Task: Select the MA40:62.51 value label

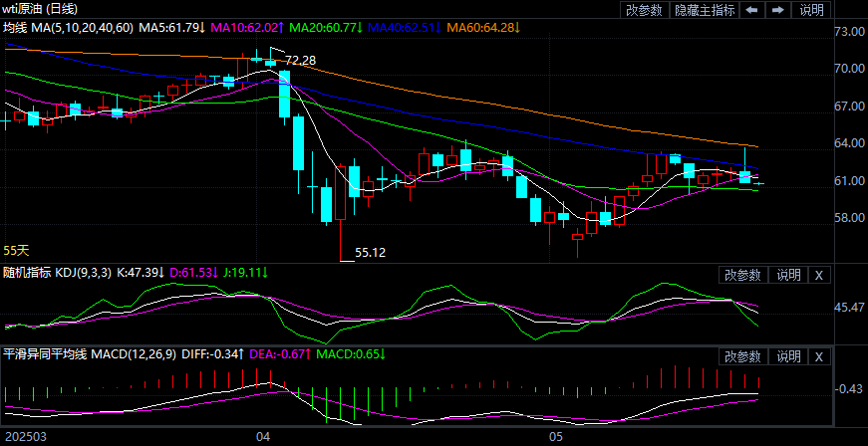Action: [405, 27]
